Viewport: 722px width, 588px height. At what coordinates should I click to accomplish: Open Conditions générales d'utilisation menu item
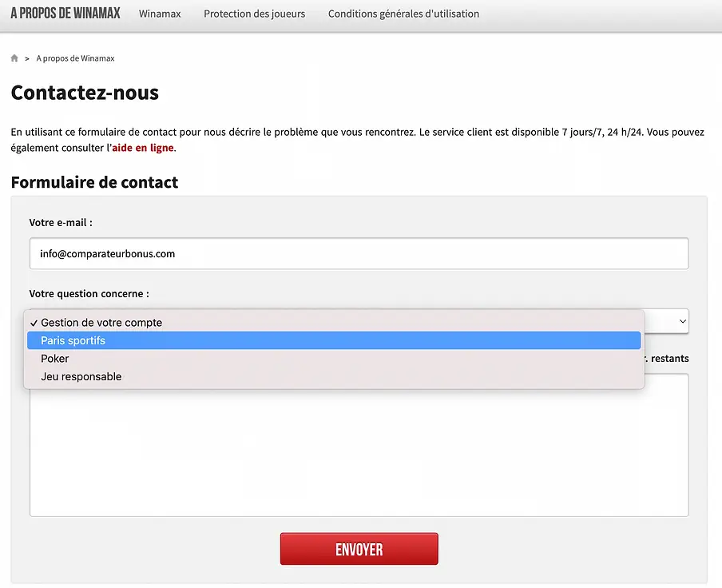click(403, 14)
